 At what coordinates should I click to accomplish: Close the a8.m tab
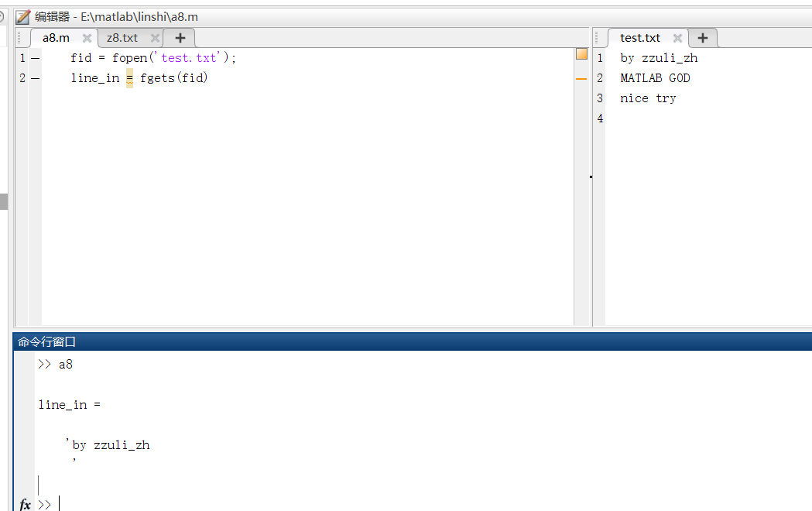(x=87, y=38)
